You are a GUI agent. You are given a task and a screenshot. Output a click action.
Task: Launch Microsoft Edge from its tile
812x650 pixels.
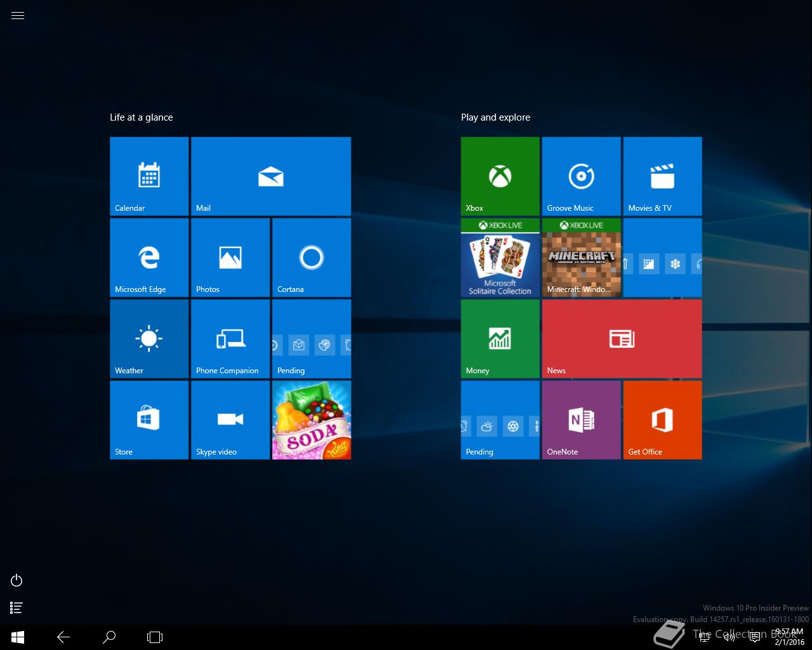point(149,258)
